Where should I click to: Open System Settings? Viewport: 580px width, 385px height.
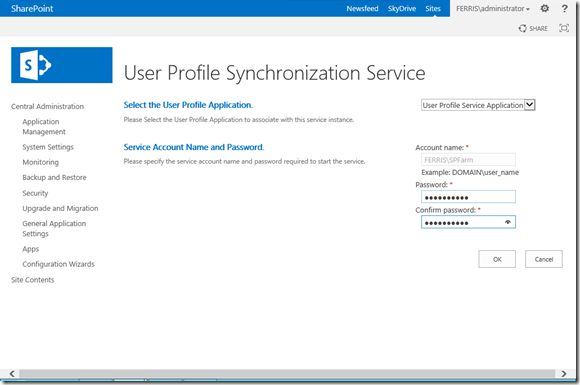[x=48, y=147]
